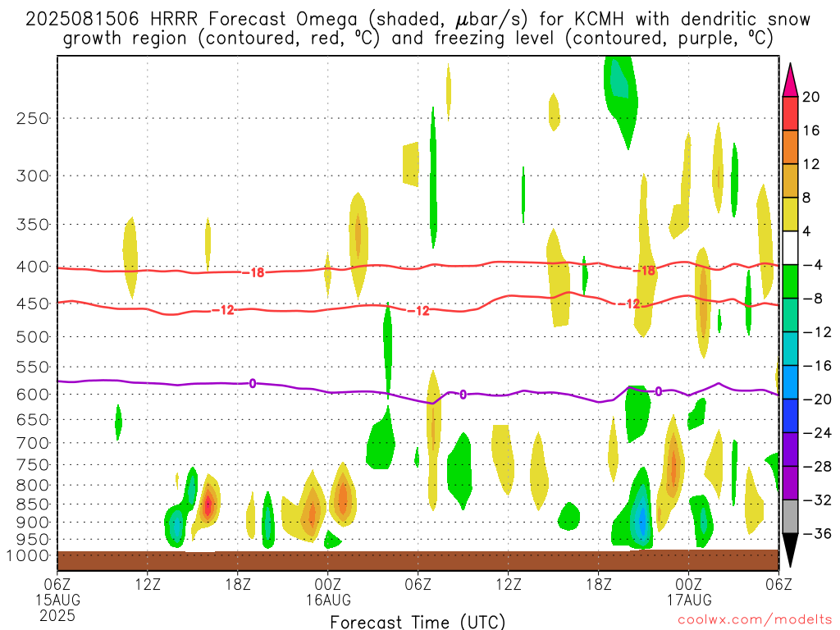
Task: Click the 00Z tick label above 17AUG
Action: click(x=689, y=583)
